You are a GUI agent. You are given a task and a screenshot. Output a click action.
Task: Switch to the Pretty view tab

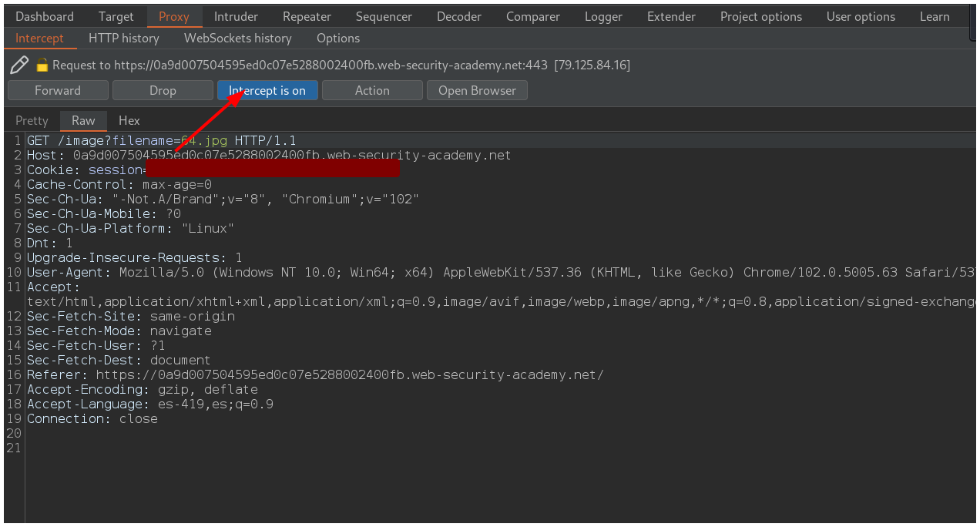tap(32, 120)
